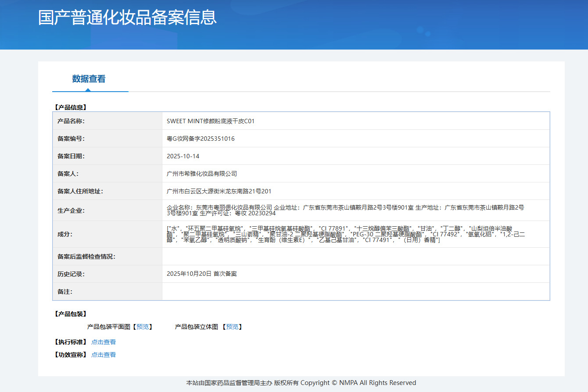The height and width of the screenshot is (392, 588).
Task: Select the ingredients list starting with "水"
Action: [x=346, y=235]
